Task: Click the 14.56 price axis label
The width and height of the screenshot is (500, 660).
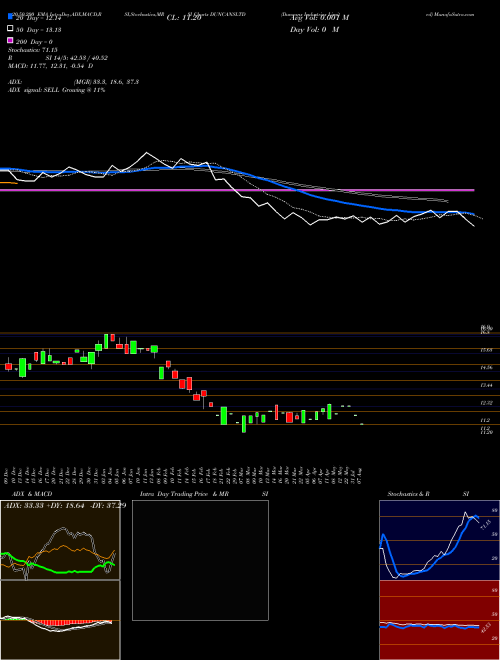Action: pos(486,367)
